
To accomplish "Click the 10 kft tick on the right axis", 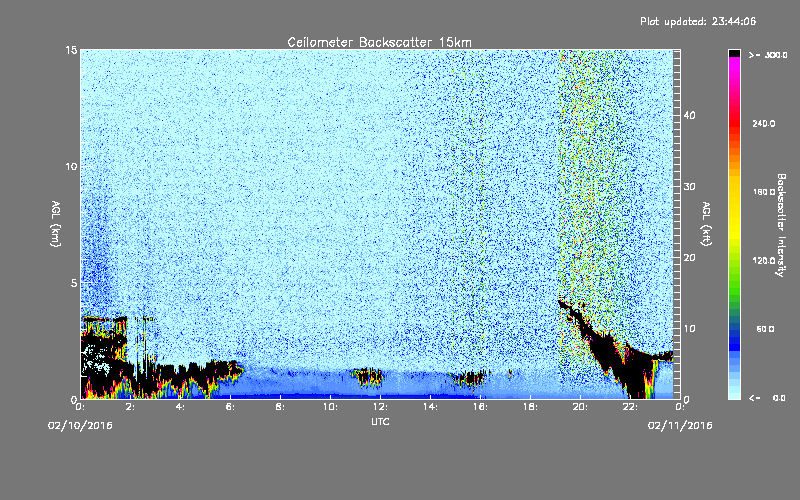I will point(689,329).
